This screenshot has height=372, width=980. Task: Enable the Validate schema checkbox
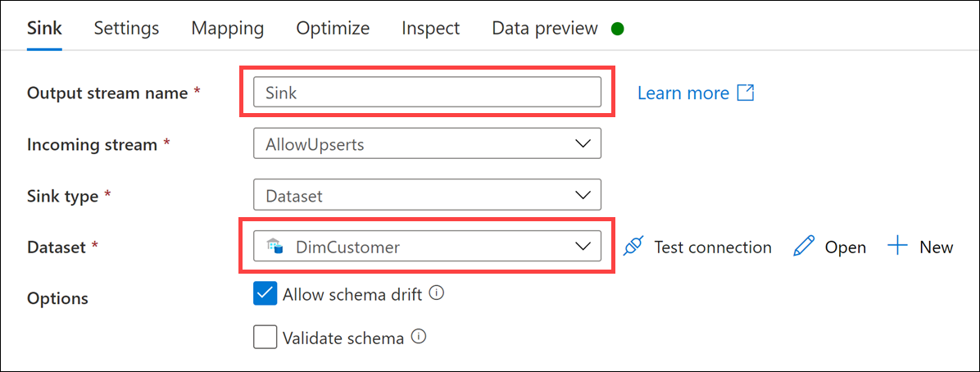pyautogui.click(x=265, y=338)
